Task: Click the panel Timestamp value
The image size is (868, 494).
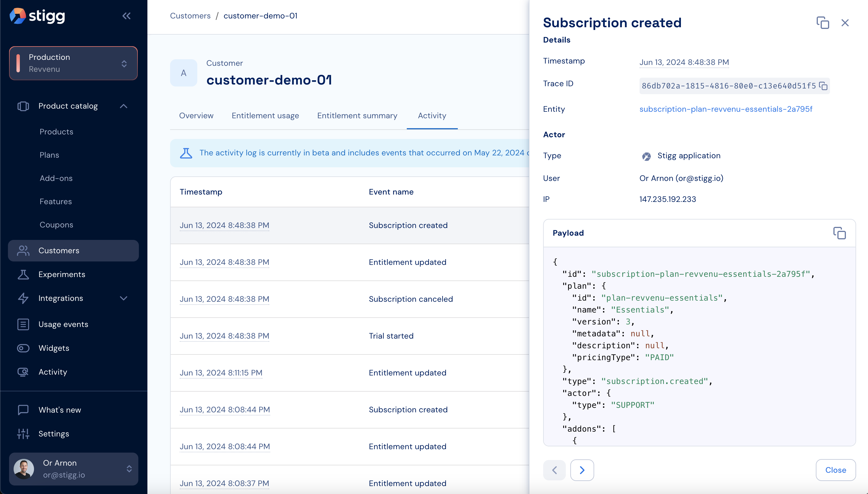Action: [x=684, y=62]
